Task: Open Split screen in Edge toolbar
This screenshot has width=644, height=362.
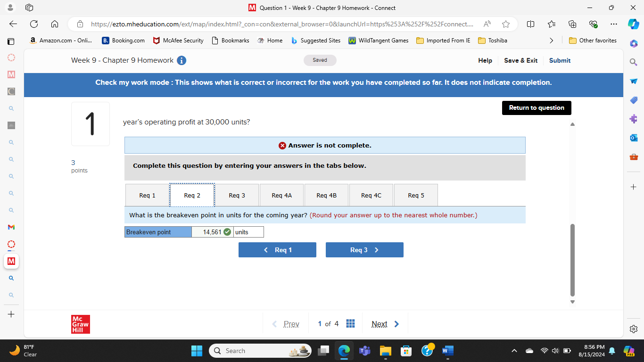Action: (530, 24)
